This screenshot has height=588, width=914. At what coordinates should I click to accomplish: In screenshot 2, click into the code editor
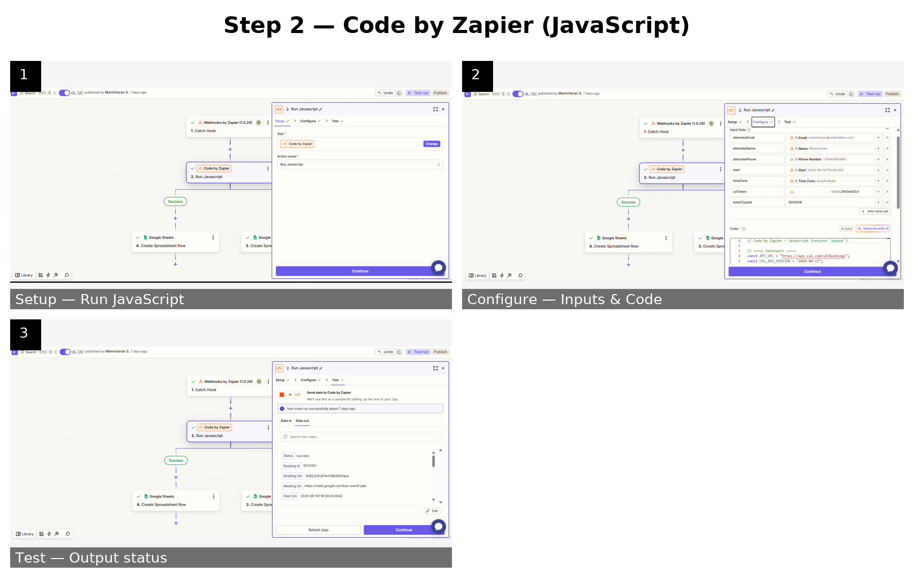click(x=810, y=251)
